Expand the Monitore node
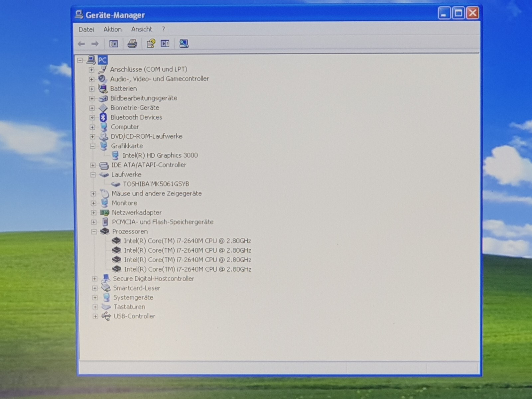The image size is (532, 399). tap(93, 203)
